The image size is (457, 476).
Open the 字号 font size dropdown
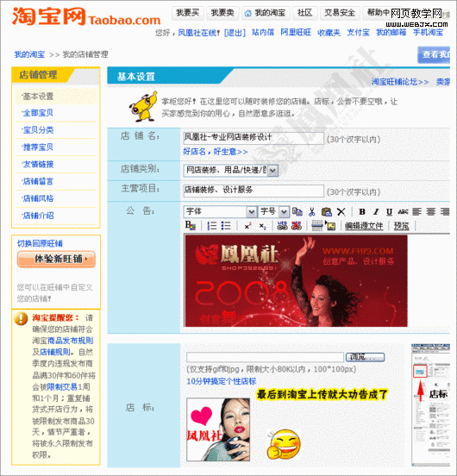pos(273,211)
